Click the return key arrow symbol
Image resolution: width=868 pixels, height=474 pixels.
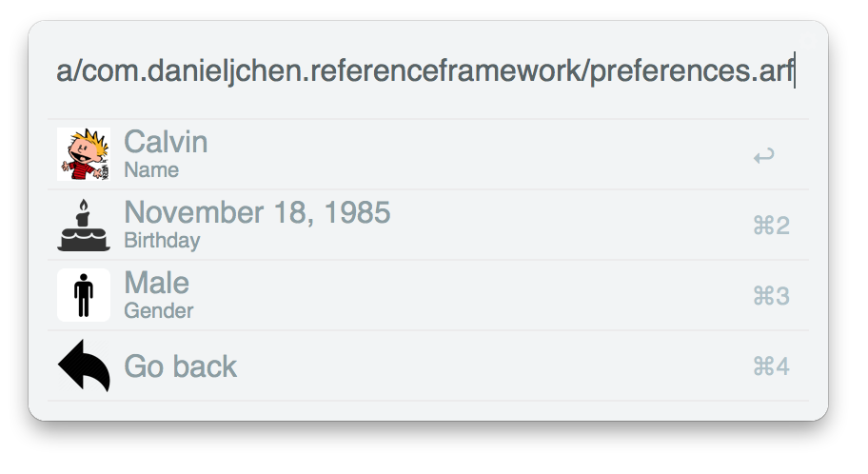point(764,155)
